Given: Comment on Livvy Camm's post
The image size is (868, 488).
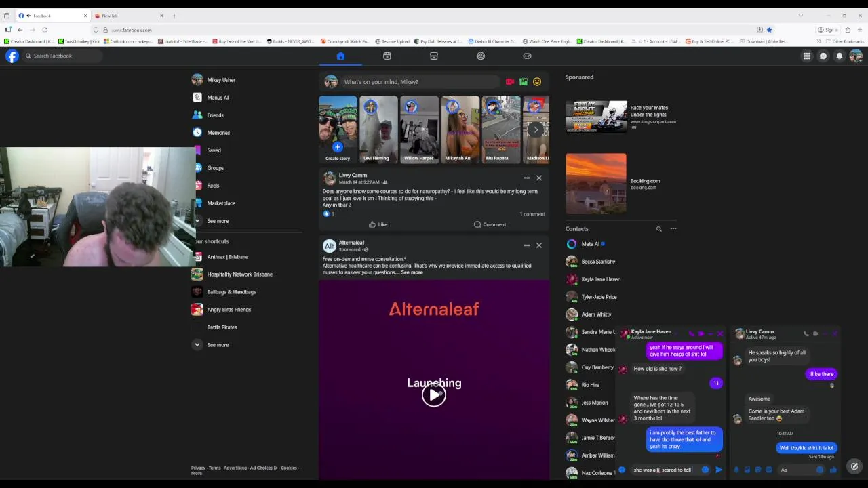Looking at the screenshot, I should (x=490, y=224).
